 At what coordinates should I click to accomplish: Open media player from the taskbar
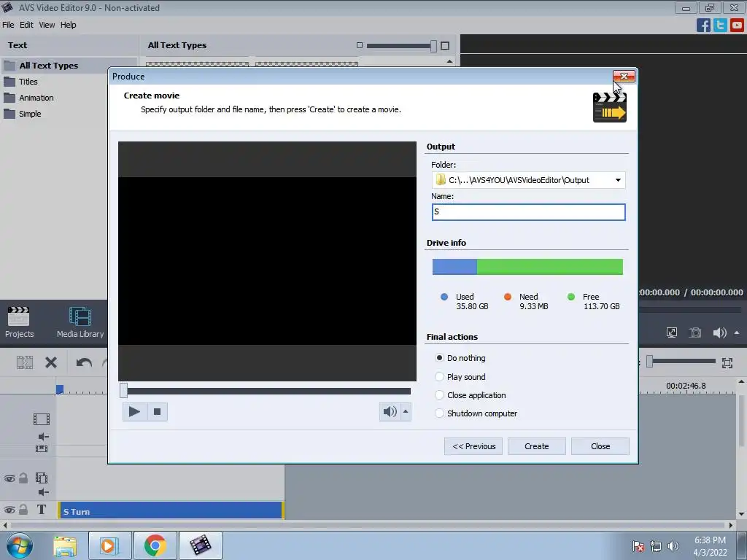(x=109, y=545)
